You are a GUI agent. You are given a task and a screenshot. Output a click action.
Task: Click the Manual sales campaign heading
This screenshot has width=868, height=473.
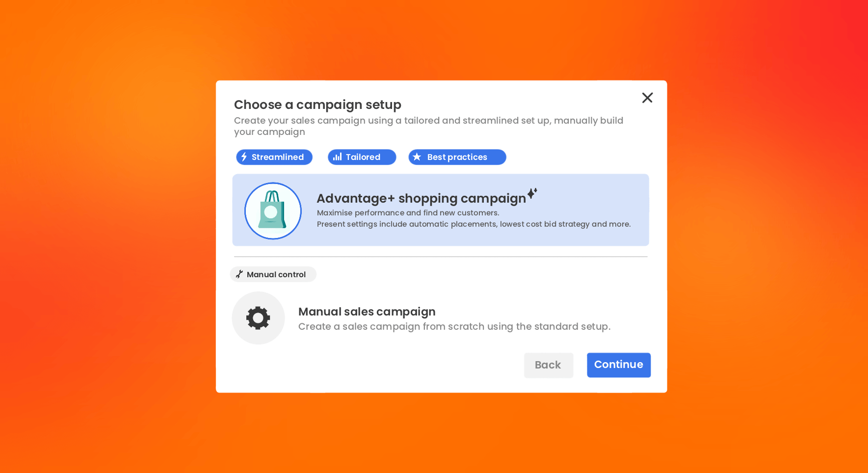tap(367, 312)
